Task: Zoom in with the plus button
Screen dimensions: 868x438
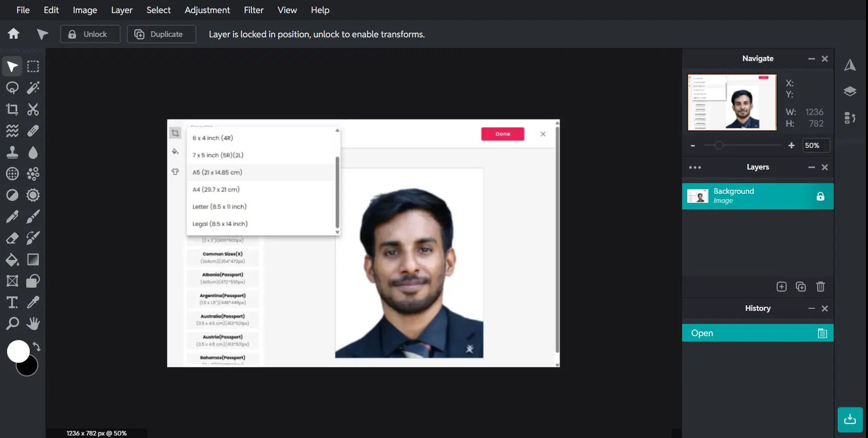Action: point(791,145)
